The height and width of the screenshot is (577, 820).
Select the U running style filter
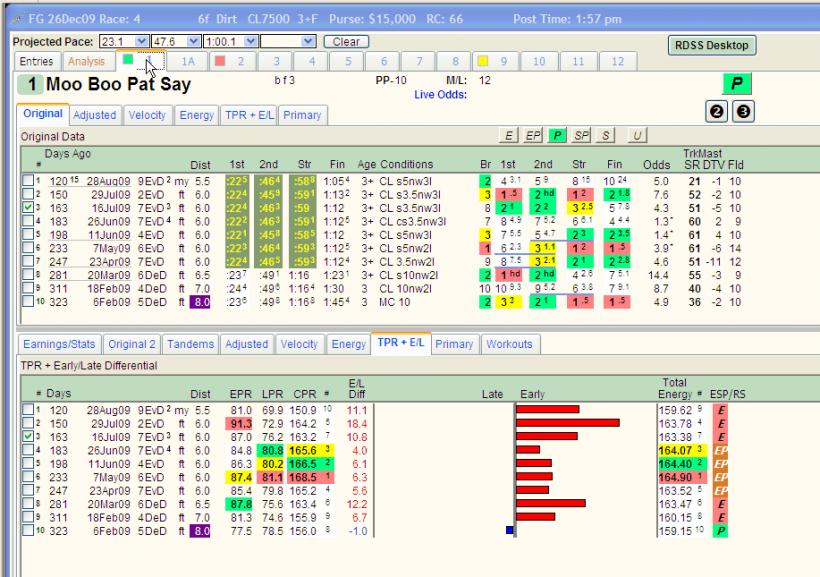(x=636, y=136)
